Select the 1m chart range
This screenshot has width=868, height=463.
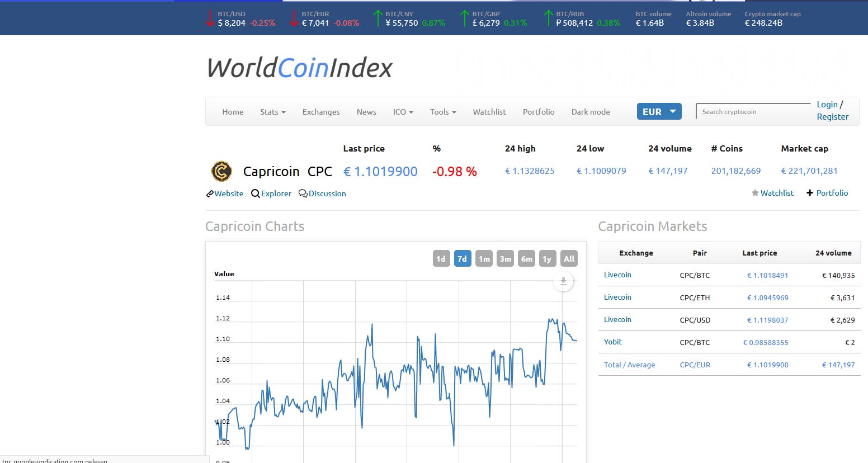tap(484, 258)
